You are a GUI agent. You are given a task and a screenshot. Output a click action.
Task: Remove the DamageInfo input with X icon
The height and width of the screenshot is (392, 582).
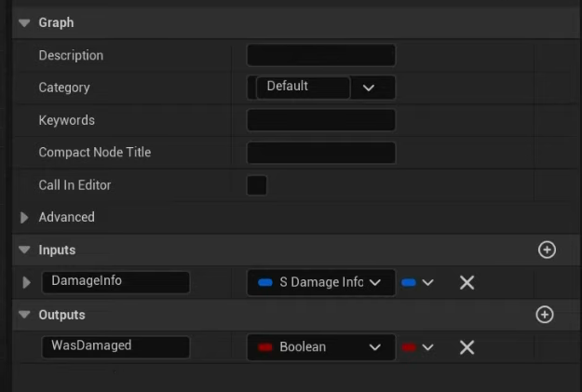point(467,282)
